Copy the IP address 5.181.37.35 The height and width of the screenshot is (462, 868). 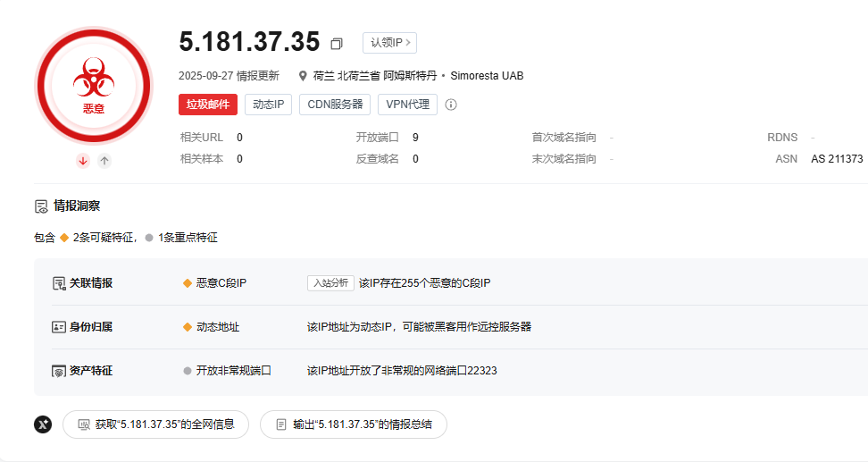(337, 44)
